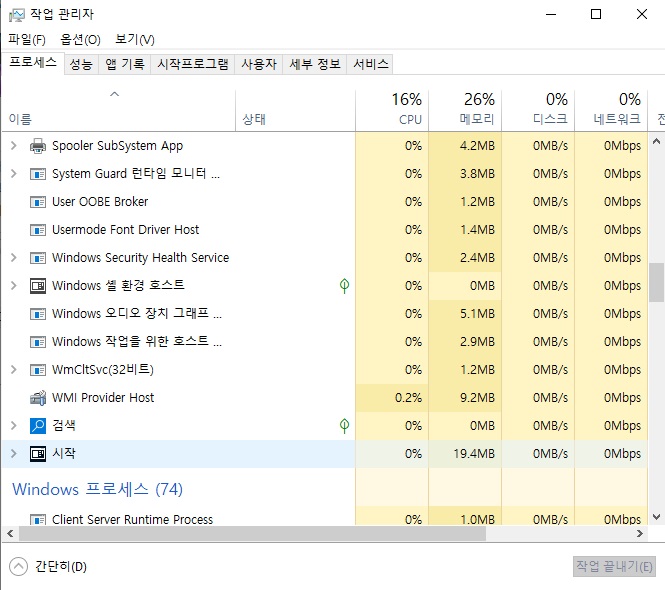Click the green leaf icon on Windows 셸 row

point(344,285)
